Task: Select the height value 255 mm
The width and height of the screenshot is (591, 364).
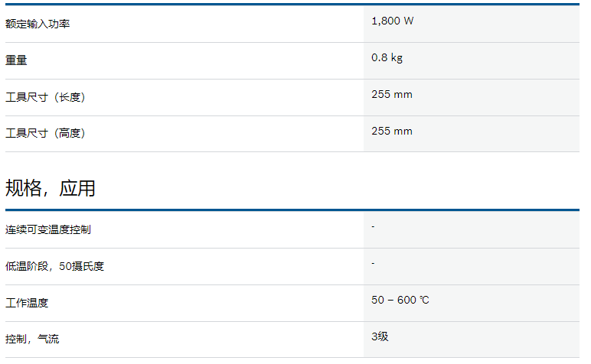Action: click(x=392, y=131)
